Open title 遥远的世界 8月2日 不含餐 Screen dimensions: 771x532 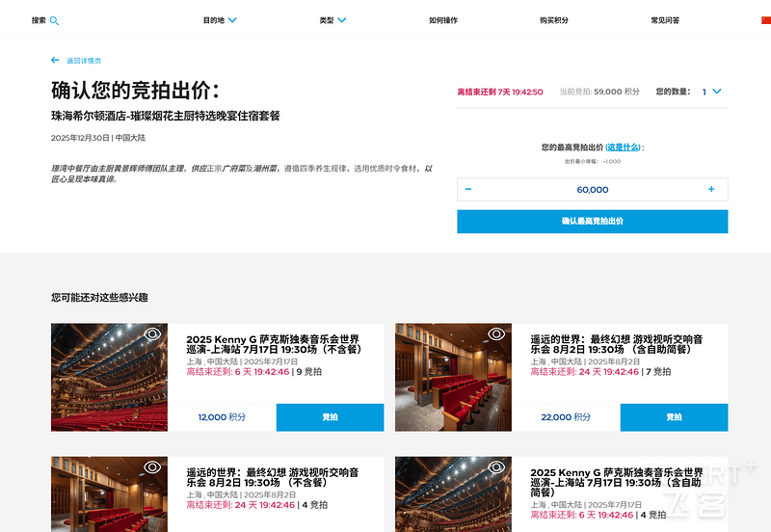pyautogui.click(x=273, y=477)
